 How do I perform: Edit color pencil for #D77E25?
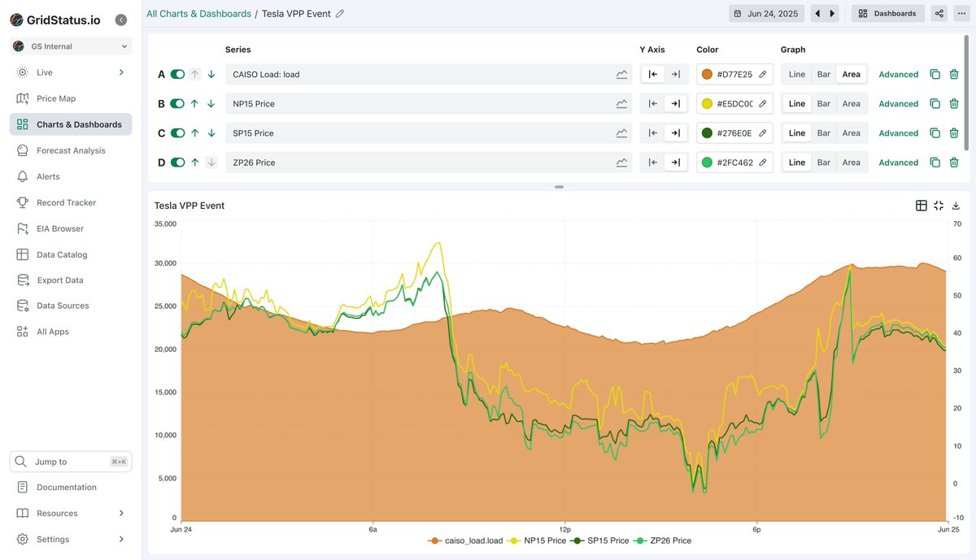tap(762, 74)
